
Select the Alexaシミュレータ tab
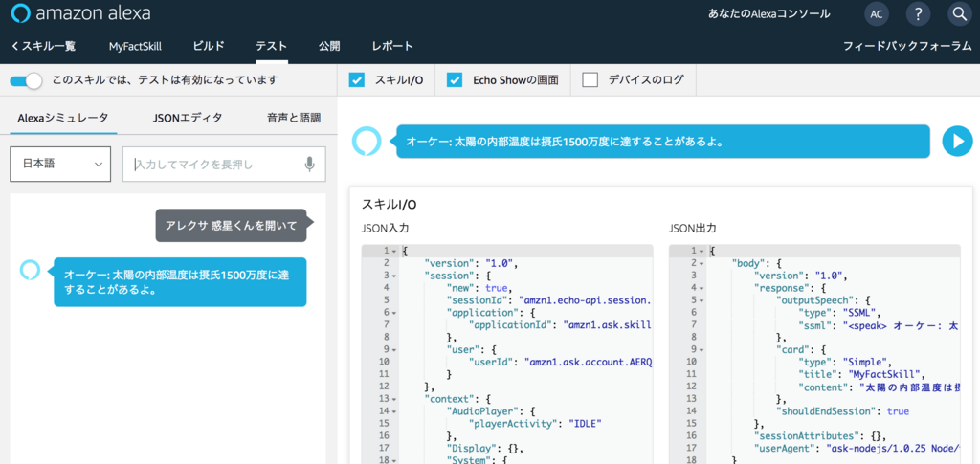pyautogui.click(x=63, y=118)
